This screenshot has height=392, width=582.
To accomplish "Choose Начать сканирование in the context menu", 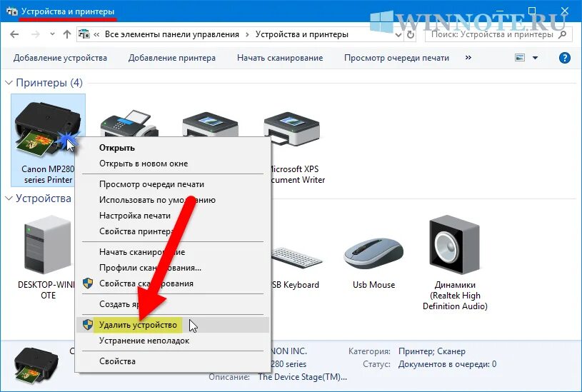I will (x=173, y=251).
